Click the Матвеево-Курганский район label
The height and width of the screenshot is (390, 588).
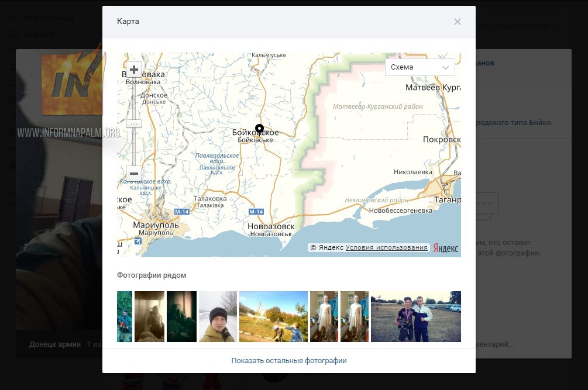pos(377,106)
